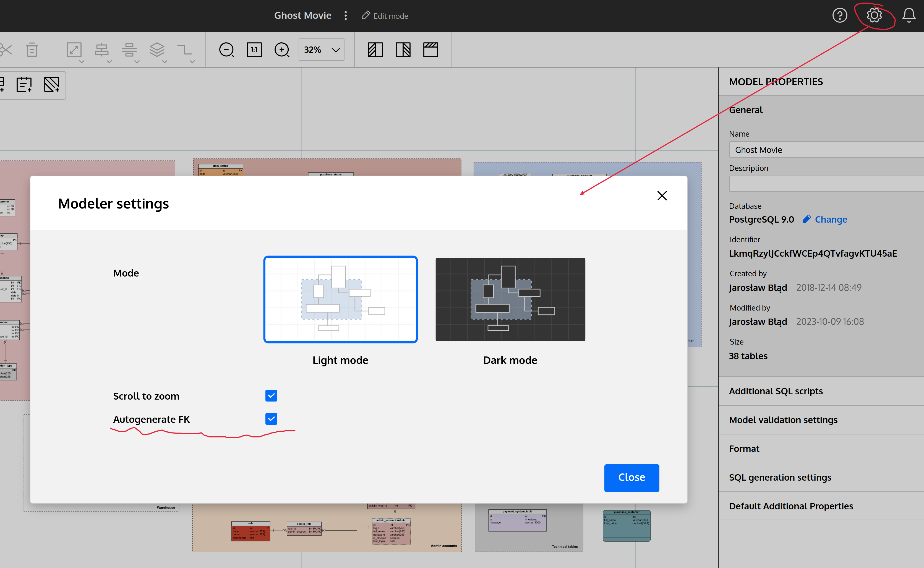Select the purchase_customer table in diagram

[x=627, y=525]
